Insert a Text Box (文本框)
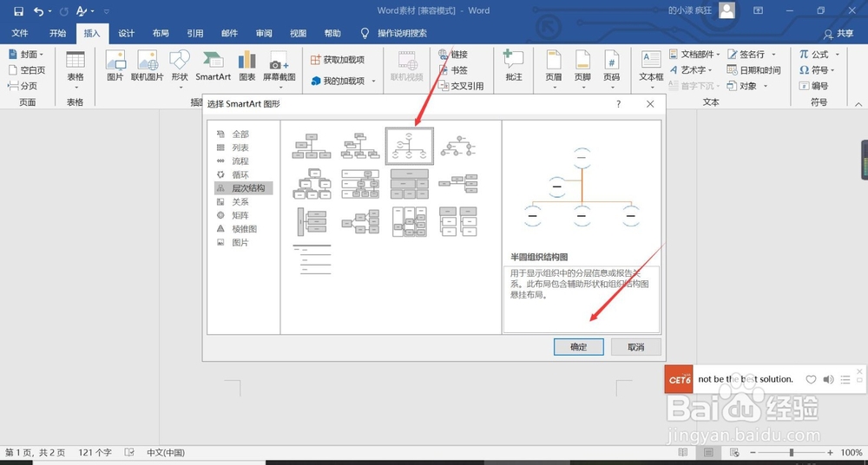This screenshot has height=465, width=868. tap(651, 69)
